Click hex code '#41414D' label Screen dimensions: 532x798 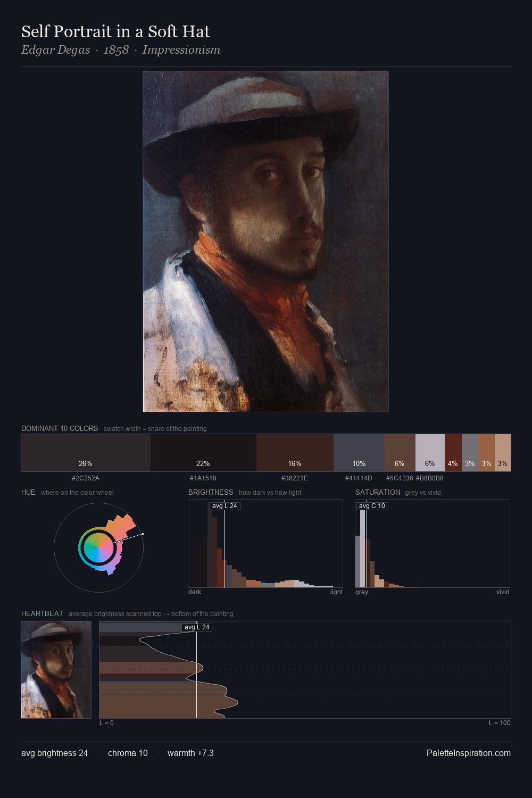coord(359,478)
